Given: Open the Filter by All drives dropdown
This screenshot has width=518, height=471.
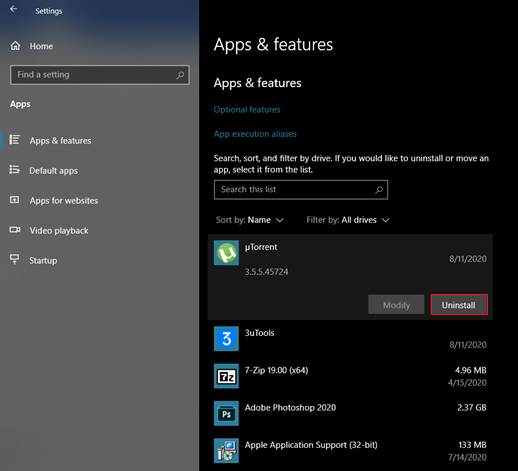Looking at the screenshot, I should (348, 220).
